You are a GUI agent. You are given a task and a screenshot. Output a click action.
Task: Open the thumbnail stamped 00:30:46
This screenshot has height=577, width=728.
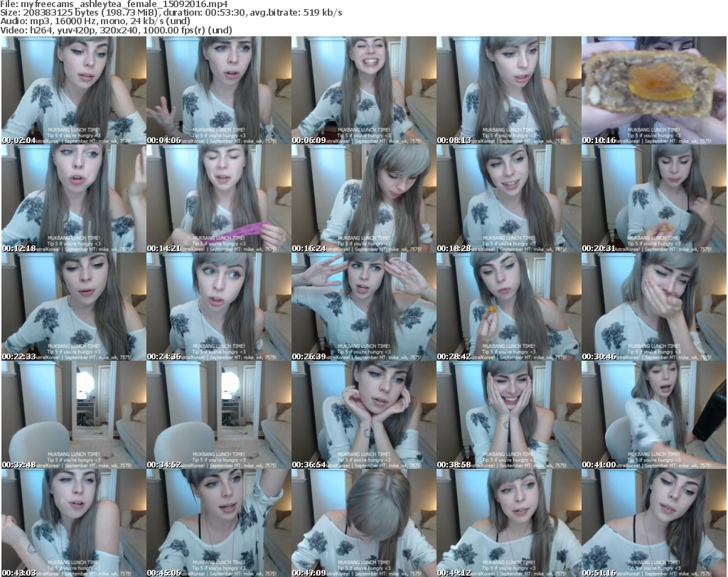pyautogui.click(x=654, y=307)
